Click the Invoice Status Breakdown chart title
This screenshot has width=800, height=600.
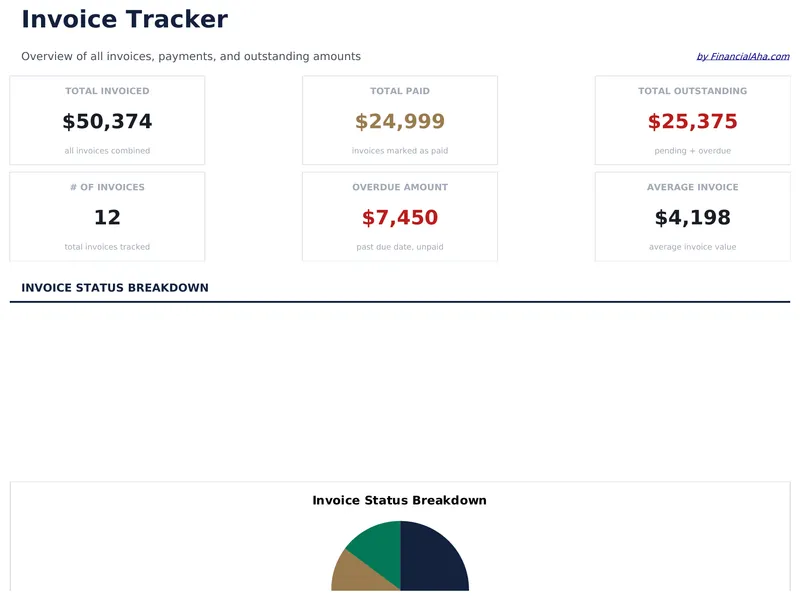pyautogui.click(x=399, y=500)
